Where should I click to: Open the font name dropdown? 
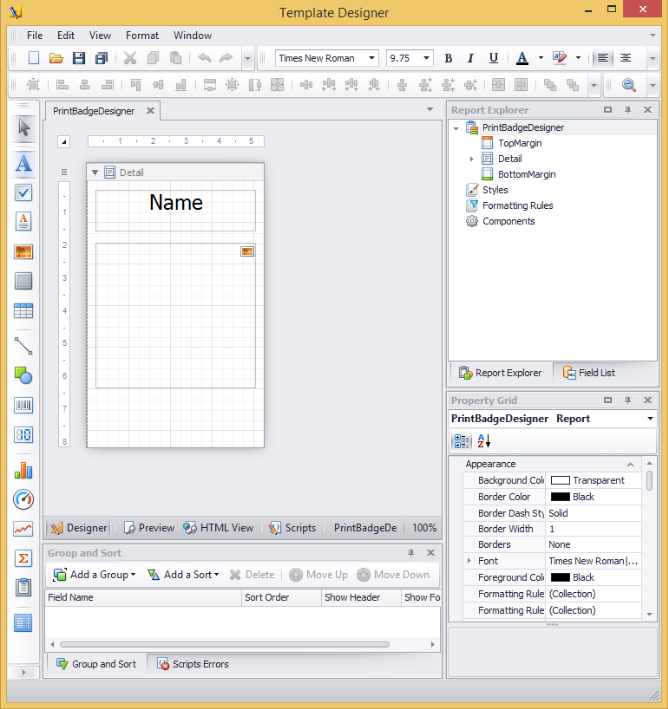pyautogui.click(x=371, y=58)
